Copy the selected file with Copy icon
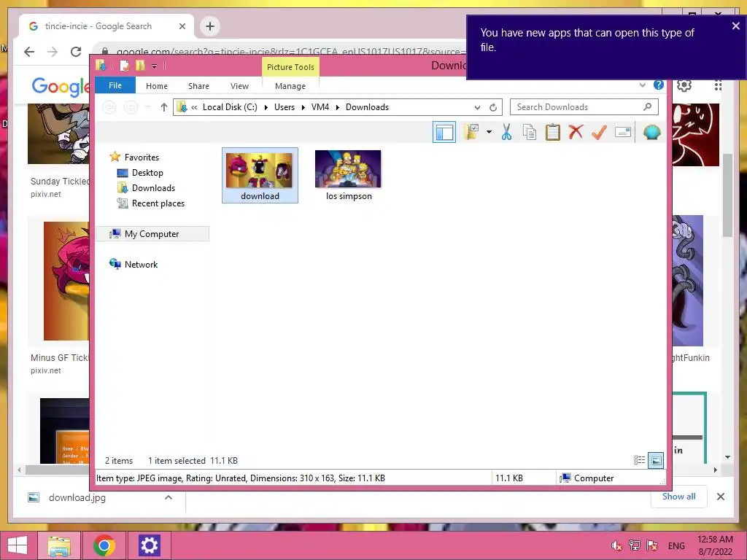Image resolution: width=747 pixels, height=560 pixels. point(530,132)
